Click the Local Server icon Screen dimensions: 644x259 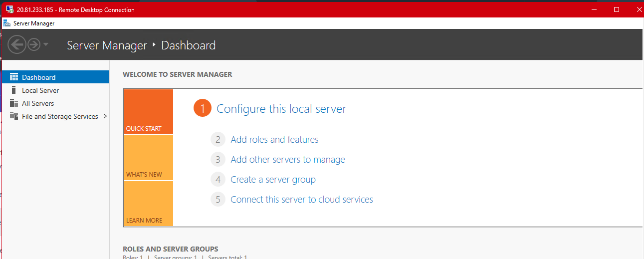click(x=14, y=90)
